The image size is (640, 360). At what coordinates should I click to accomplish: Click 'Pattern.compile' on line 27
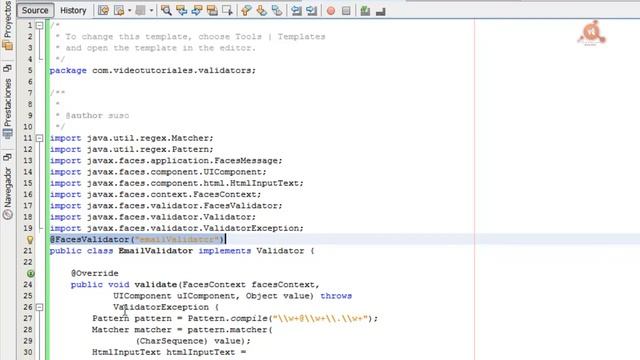click(x=227, y=318)
